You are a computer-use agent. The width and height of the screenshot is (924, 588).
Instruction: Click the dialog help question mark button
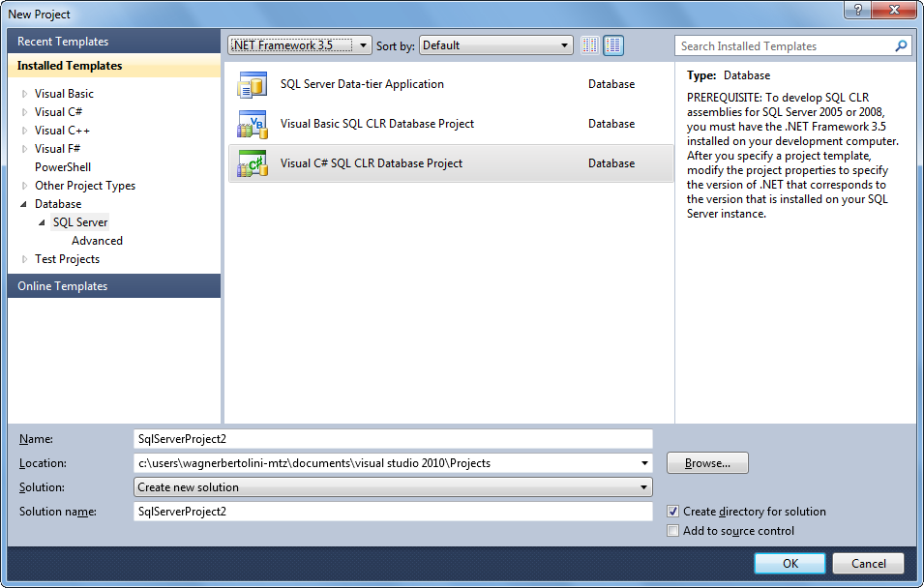coord(857,10)
